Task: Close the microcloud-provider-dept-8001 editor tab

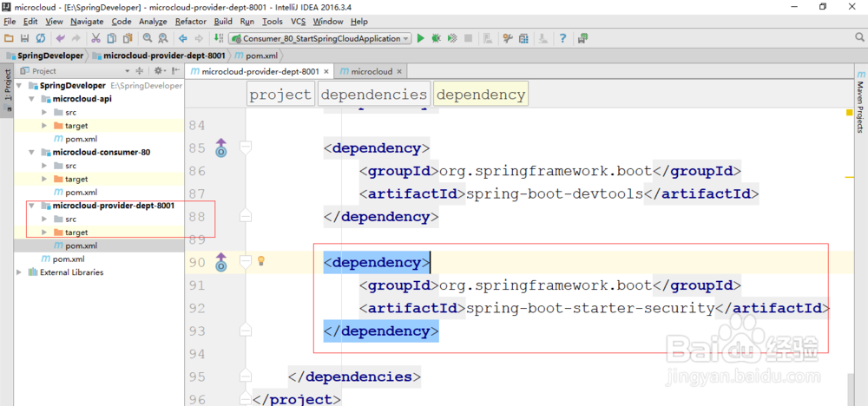Action: click(x=326, y=71)
